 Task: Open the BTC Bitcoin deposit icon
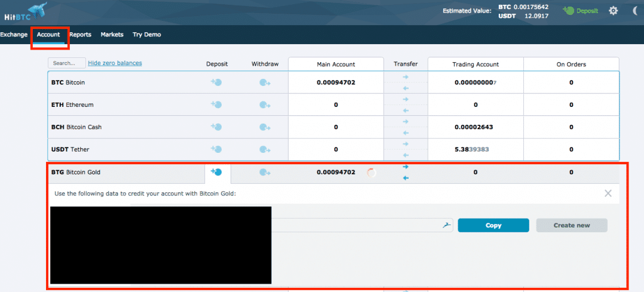216,82
